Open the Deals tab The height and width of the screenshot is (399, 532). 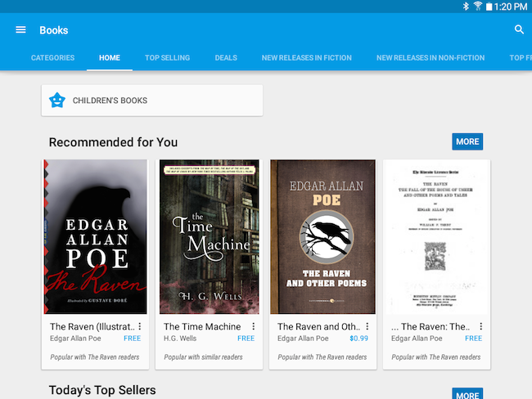(x=226, y=58)
